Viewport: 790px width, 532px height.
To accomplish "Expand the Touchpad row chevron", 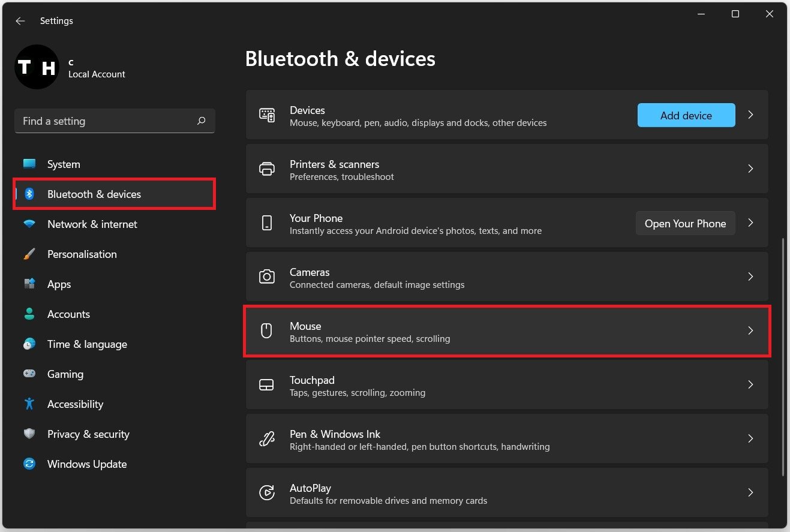I will 750,384.
